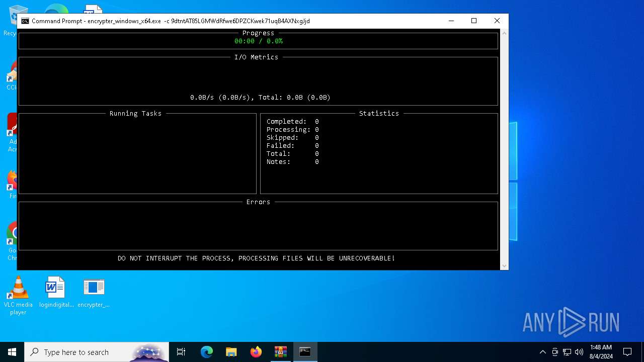This screenshot has height=362, width=644.
Task: Click the progress text 00:00 / 0.0%
Action: click(259, 41)
